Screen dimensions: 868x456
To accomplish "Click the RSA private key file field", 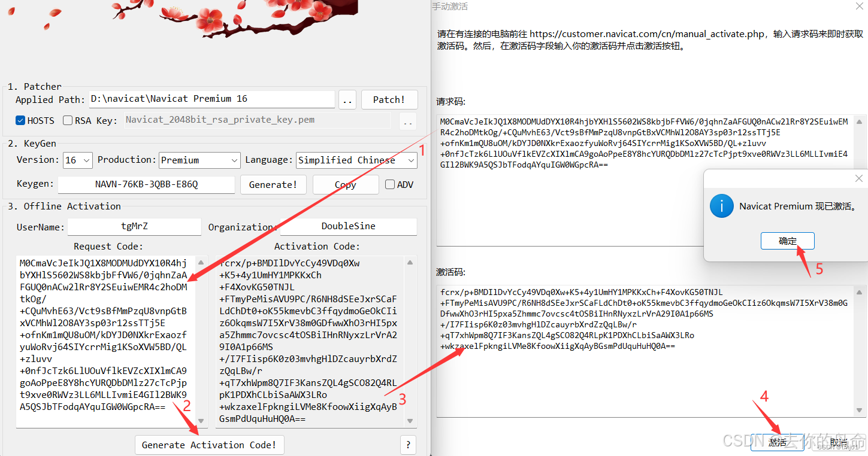I will pyautogui.click(x=258, y=120).
